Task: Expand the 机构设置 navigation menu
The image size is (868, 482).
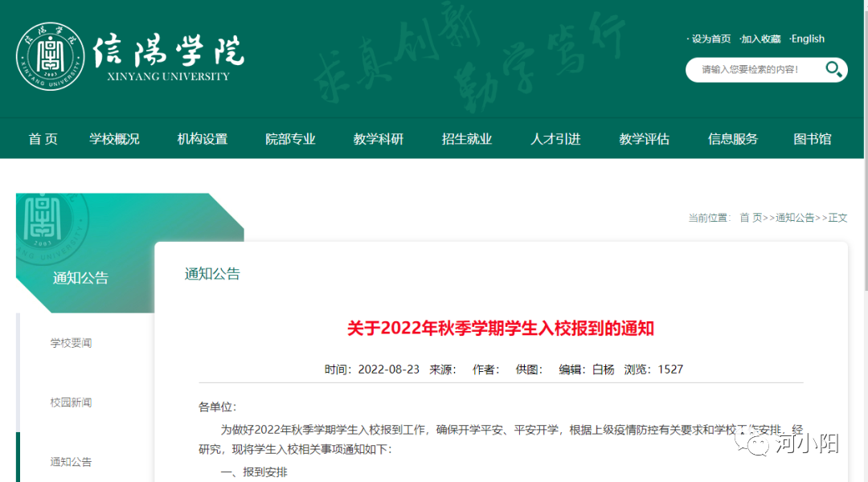Action: tap(203, 139)
